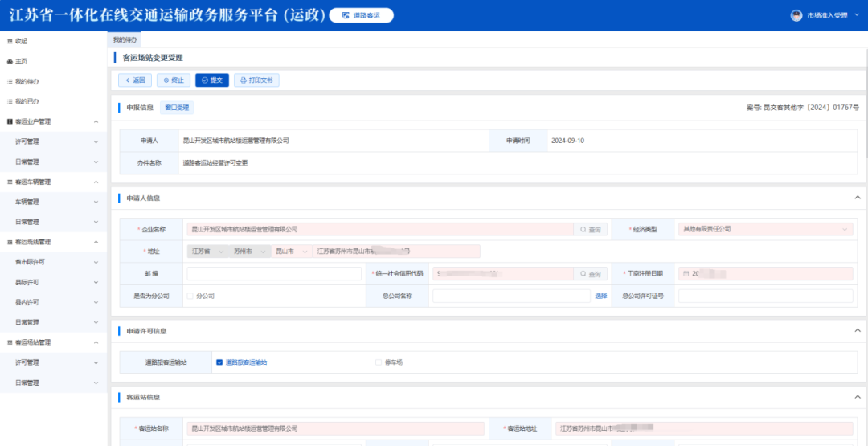
Task: Enable the 停车场 checkbox
Action: (x=379, y=362)
